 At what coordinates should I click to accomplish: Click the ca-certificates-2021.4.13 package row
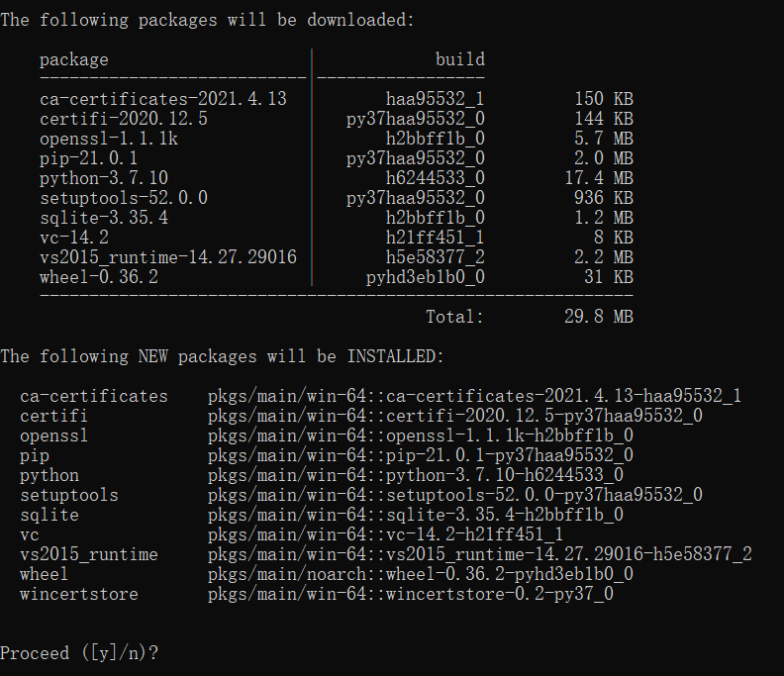coord(337,99)
